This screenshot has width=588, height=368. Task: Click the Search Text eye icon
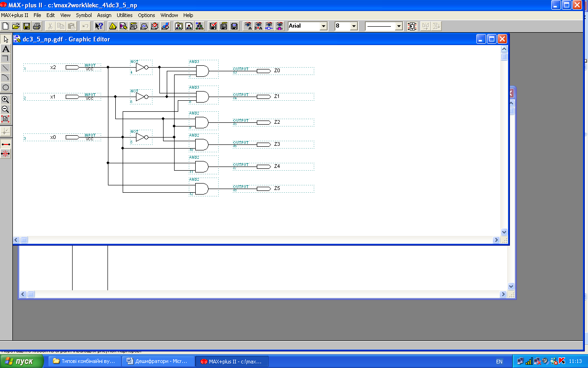[x=248, y=26]
